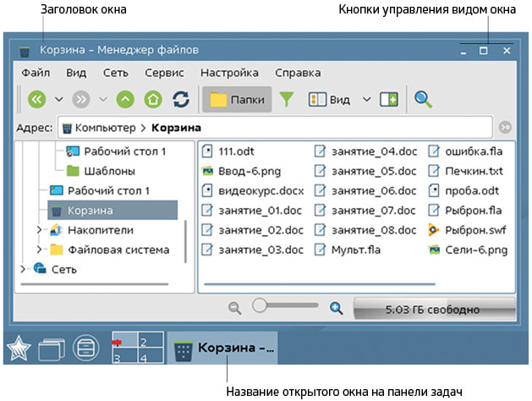Expand the Файловая система tree node

39,250
